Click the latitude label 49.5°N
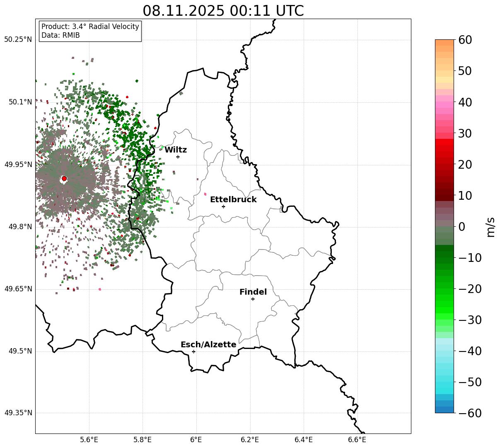 20,351
